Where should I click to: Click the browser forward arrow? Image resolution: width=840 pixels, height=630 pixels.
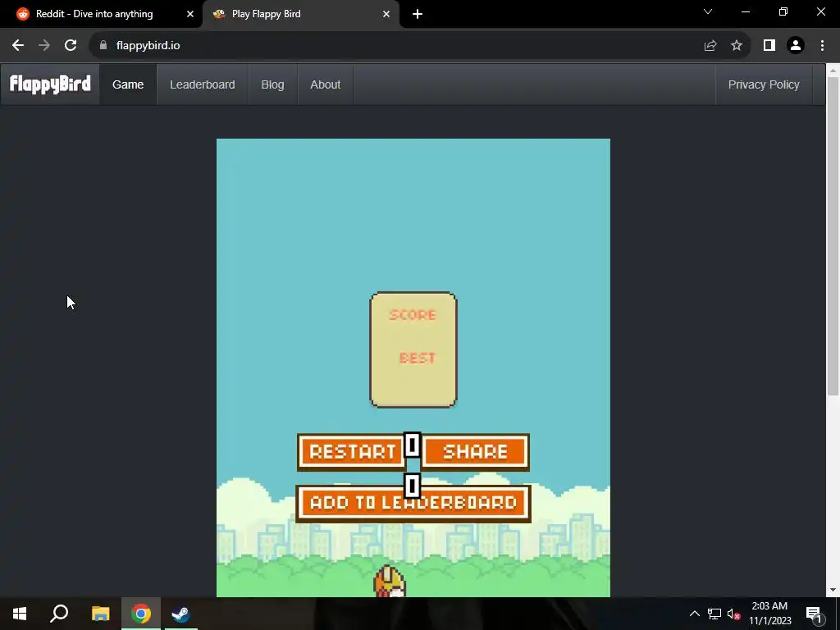44,46
